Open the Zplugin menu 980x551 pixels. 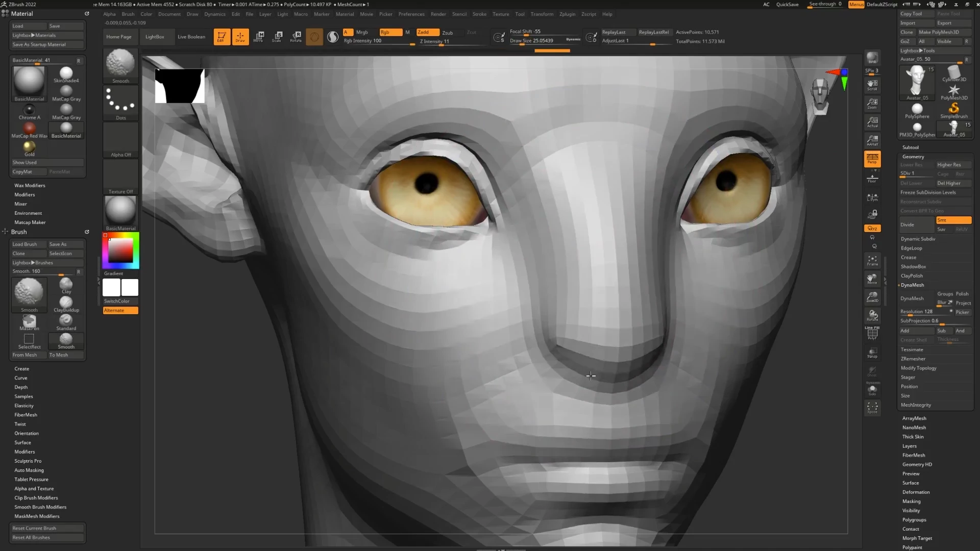(567, 14)
